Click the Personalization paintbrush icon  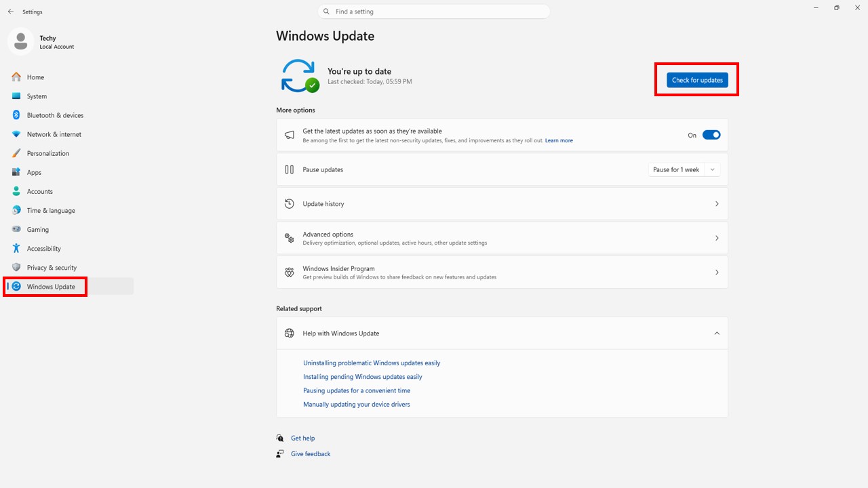[16, 153]
